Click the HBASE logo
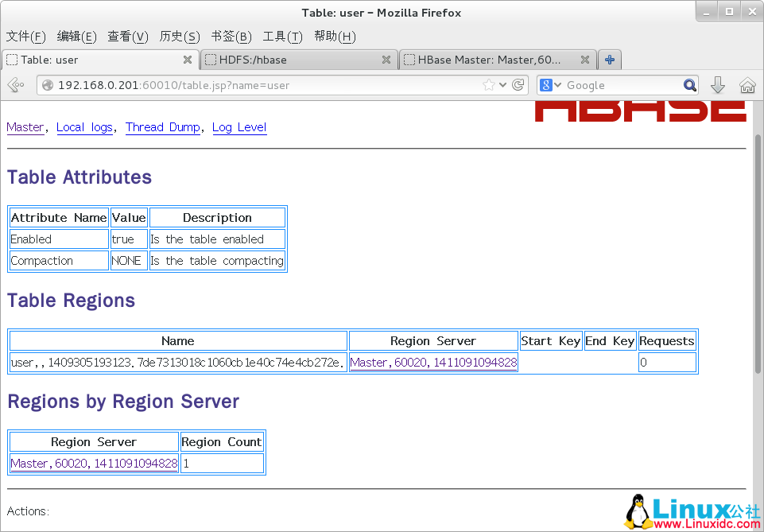The width and height of the screenshot is (764, 532). click(x=641, y=111)
